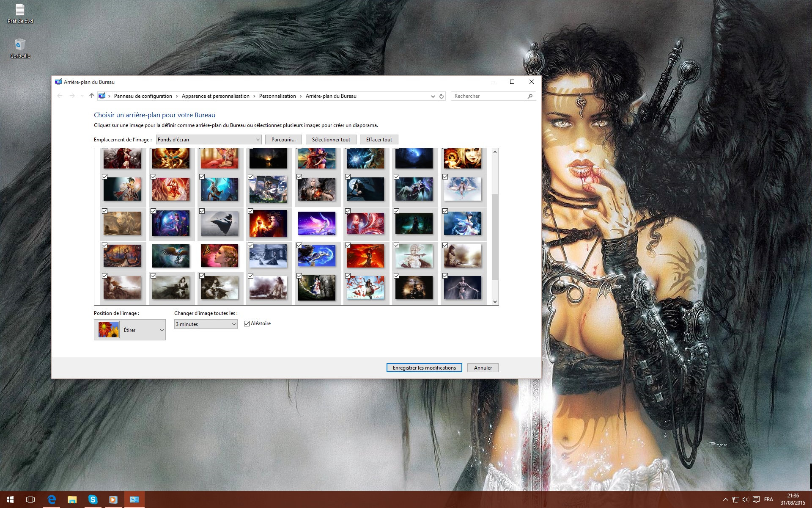This screenshot has width=812, height=508.
Task: Open File Explorer from the taskbar
Action: [x=72, y=500]
